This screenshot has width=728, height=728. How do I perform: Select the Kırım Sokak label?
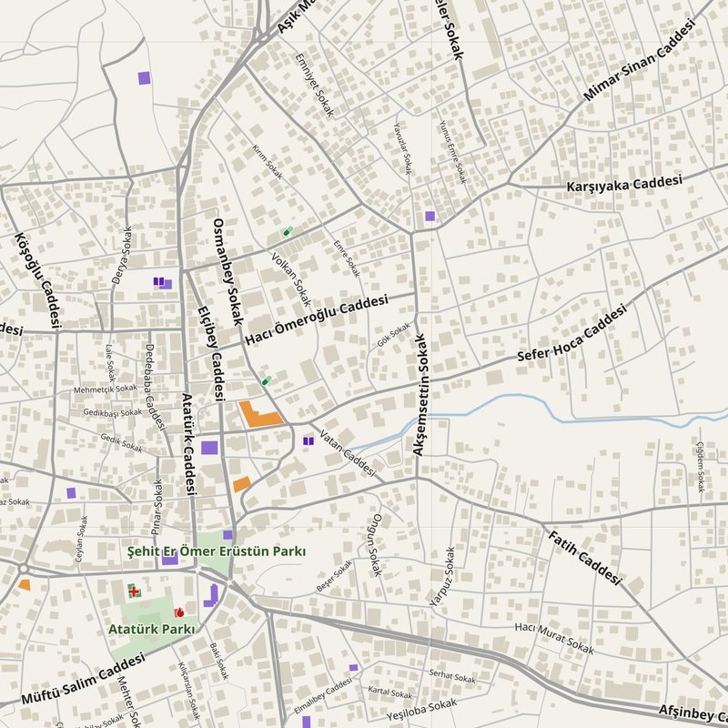[267, 162]
